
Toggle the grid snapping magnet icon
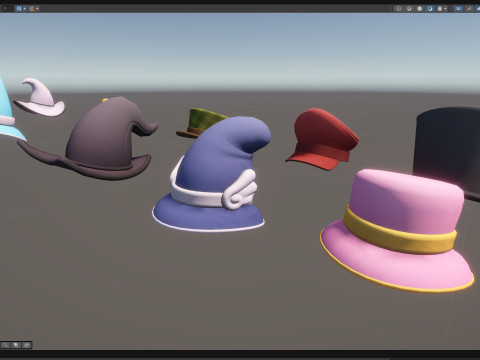[x=32, y=9]
